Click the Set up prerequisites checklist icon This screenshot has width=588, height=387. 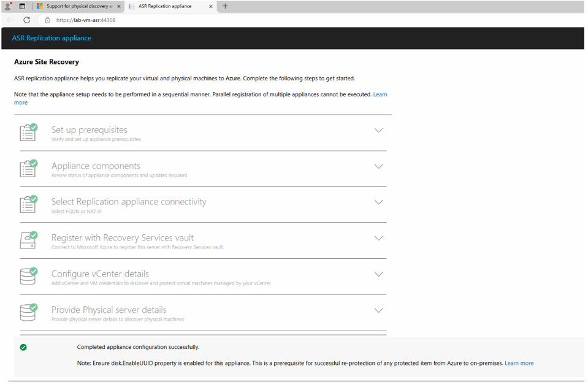(28, 132)
